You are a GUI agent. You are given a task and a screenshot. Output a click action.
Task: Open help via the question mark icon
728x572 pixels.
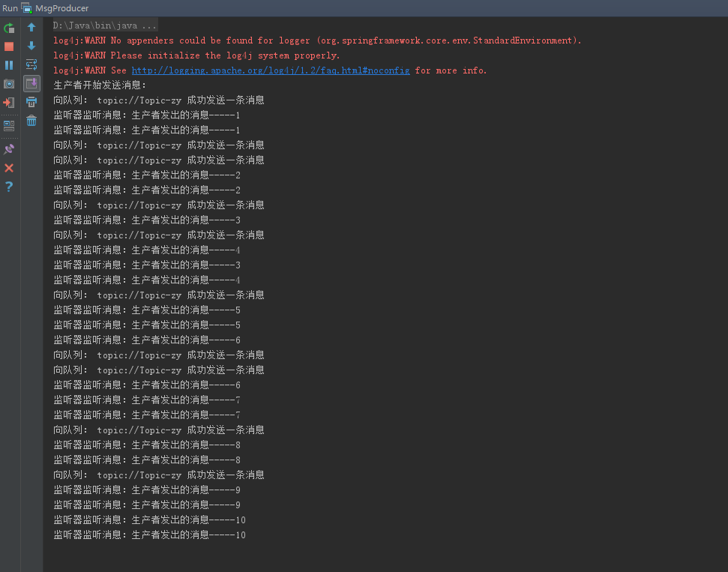point(9,187)
